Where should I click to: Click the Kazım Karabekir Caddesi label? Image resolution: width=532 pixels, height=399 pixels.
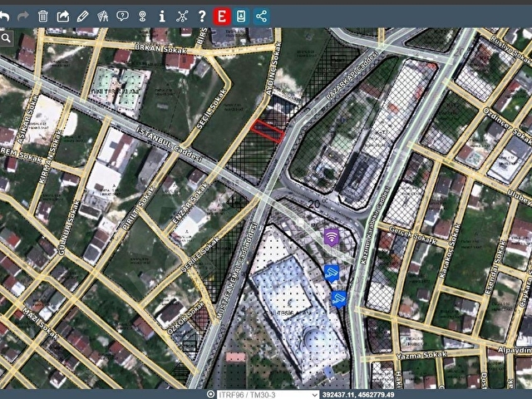376,225
